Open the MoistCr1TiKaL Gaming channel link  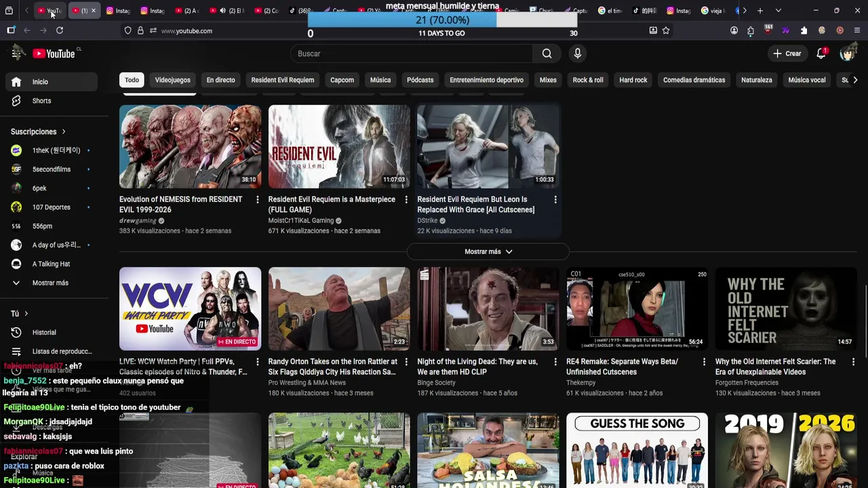(301, 220)
